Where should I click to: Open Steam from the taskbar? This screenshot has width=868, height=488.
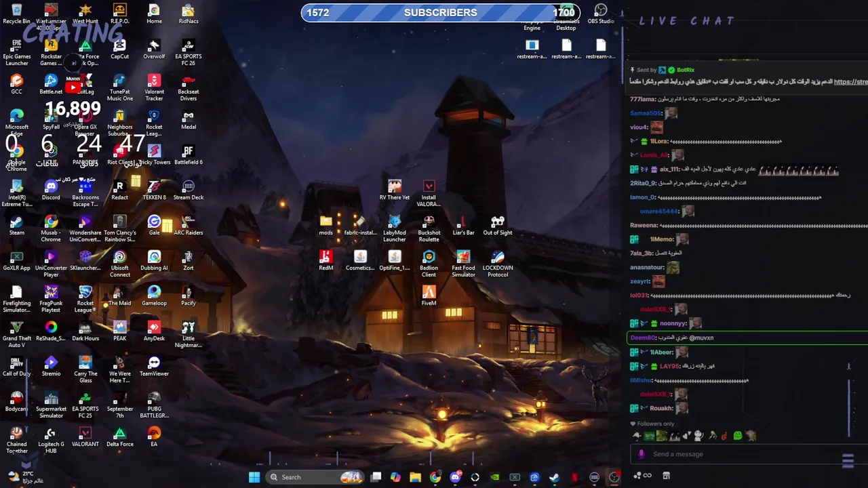[554, 477]
